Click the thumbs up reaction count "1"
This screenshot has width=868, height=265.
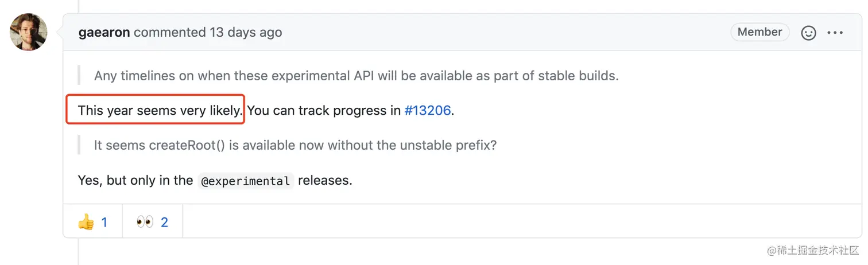click(104, 223)
